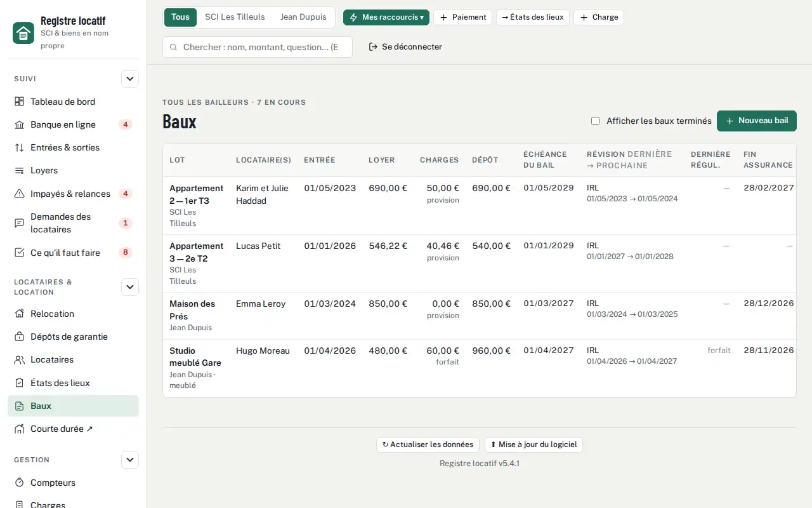Click the Charge shortcut button
Viewport: 812px width, 508px height.
point(599,17)
